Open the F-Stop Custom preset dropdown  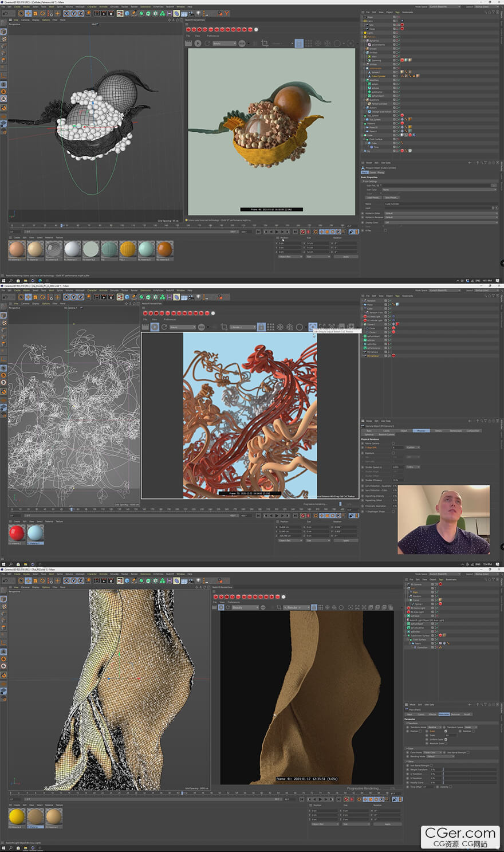pos(413,447)
